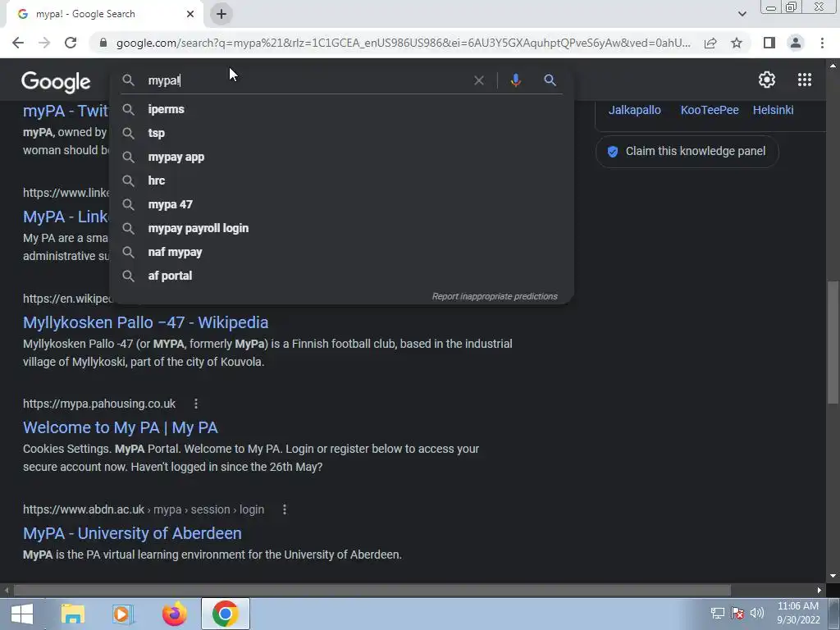Viewport: 840px width, 630px height.
Task: Click Chrome taskbar icon
Action: tap(225, 614)
